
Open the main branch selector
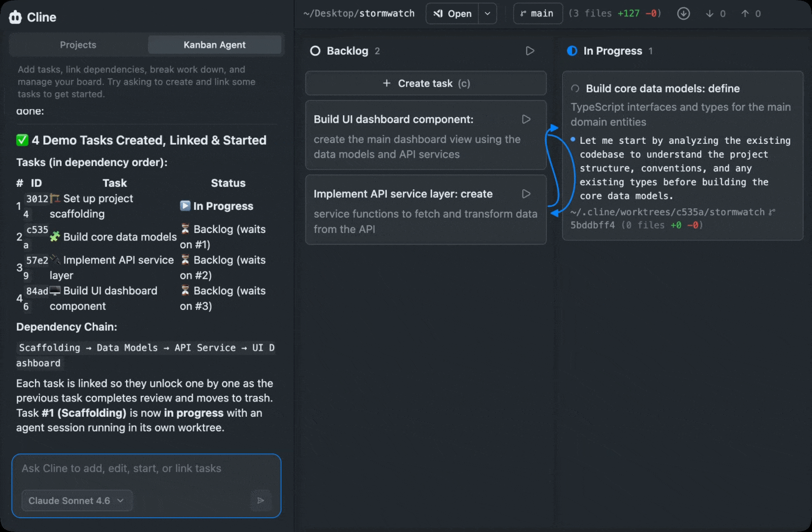pyautogui.click(x=538, y=14)
